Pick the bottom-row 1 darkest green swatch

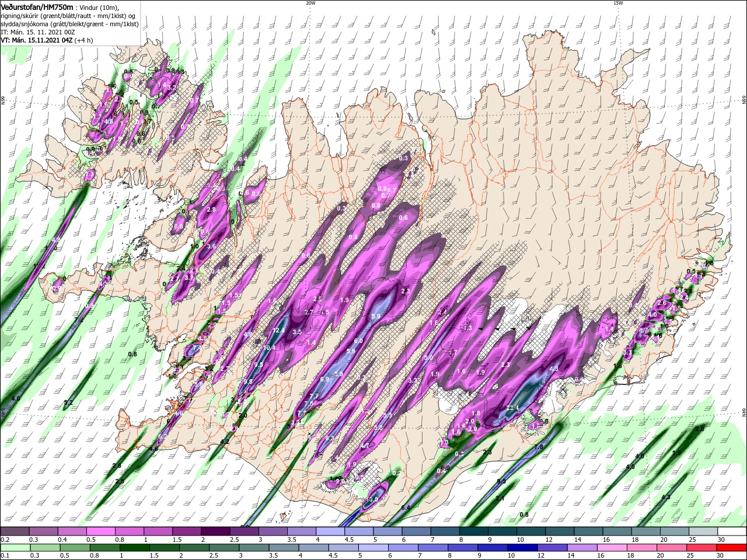(x=135, y=548)
